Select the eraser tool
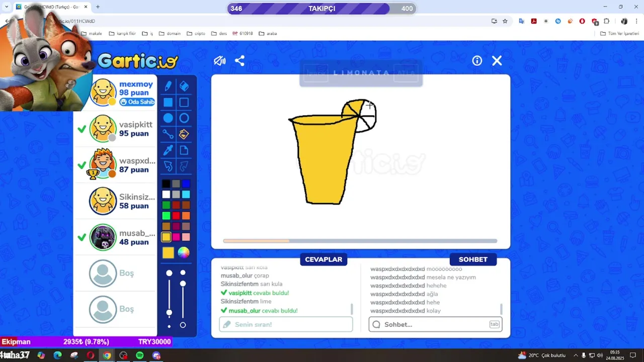Screen dimensions: 644x362 click(184, 86)
